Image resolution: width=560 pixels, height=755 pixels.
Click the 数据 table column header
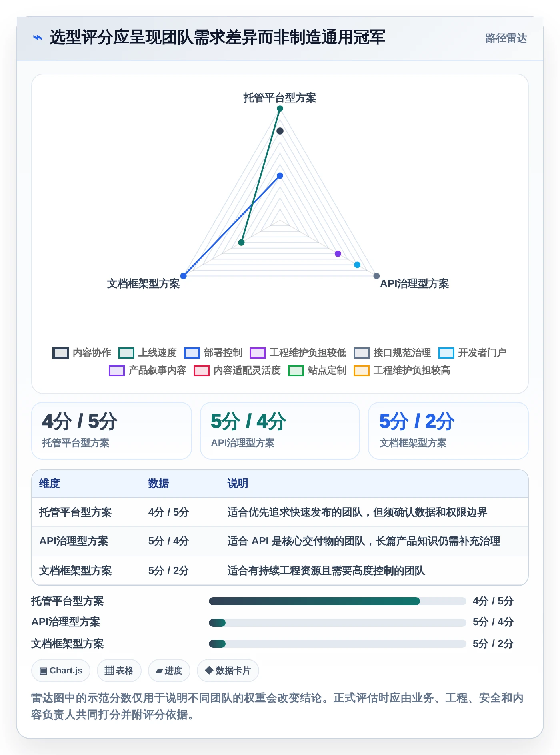[x=159, y=483]
